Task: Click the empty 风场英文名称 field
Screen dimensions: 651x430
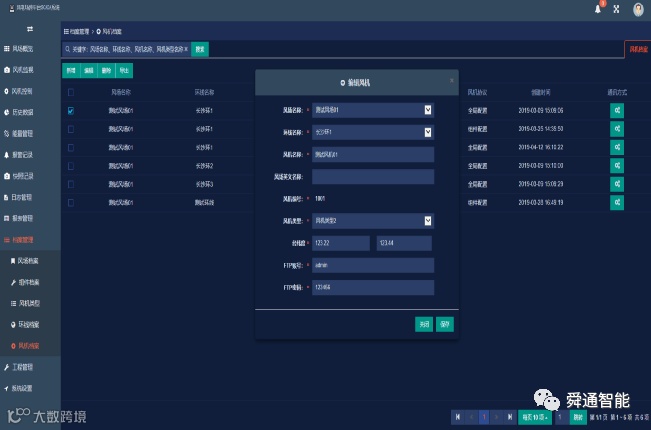Action: [373, 176]
